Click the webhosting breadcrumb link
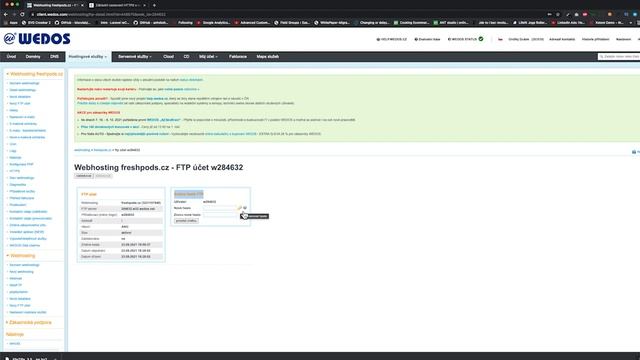 pyautogui.click(x=82, y=150)
